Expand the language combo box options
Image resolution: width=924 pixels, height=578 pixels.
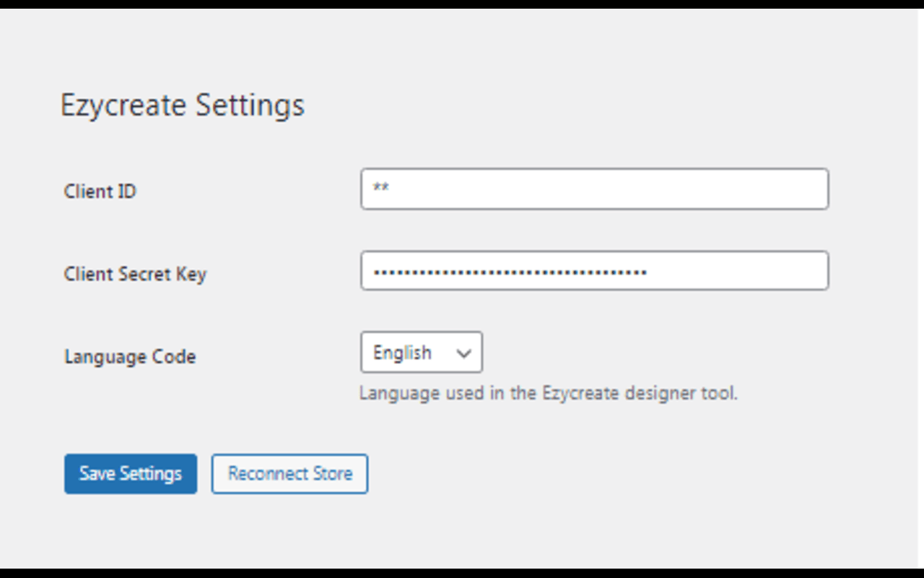[422, 353]
